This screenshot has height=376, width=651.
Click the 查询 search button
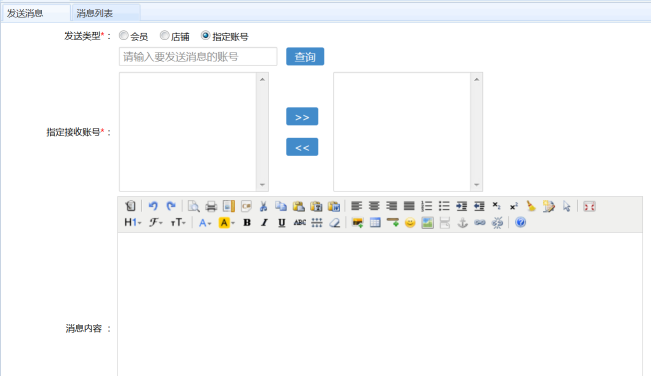click(305, 56)
